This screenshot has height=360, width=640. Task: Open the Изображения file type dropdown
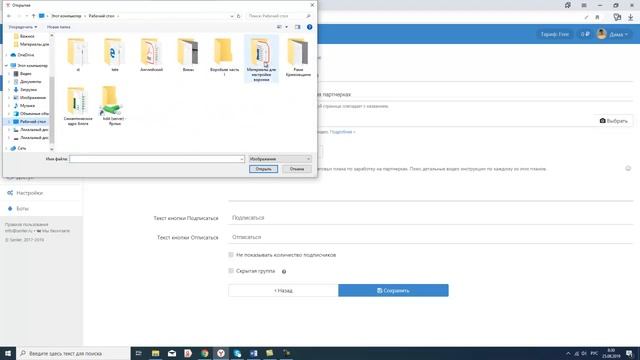tap(280, 159)
